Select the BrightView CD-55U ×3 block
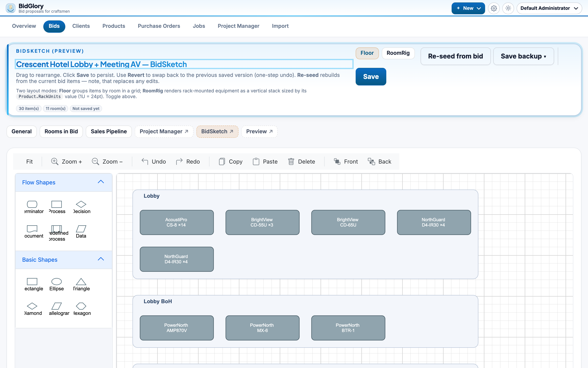588x368 pixels. 262,222
